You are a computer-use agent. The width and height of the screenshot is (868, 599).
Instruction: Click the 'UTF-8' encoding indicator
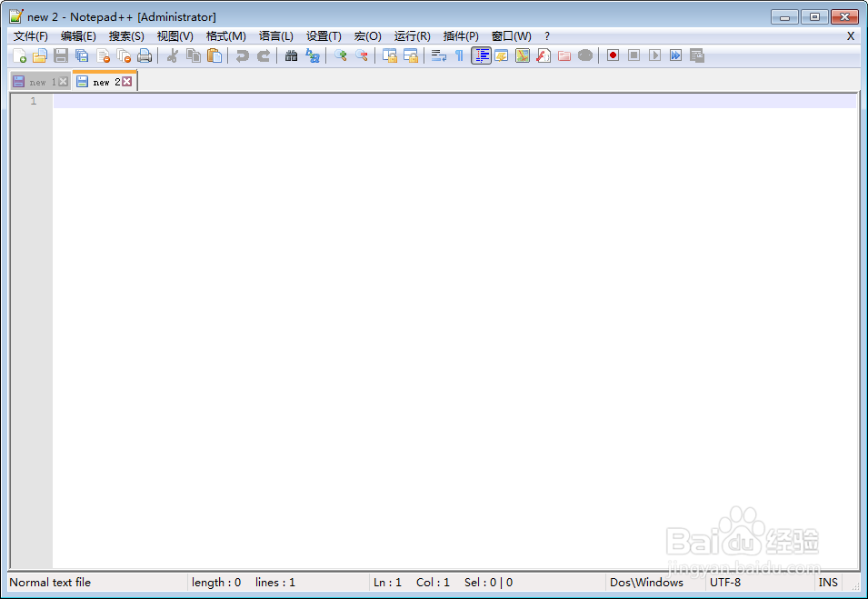725,583
